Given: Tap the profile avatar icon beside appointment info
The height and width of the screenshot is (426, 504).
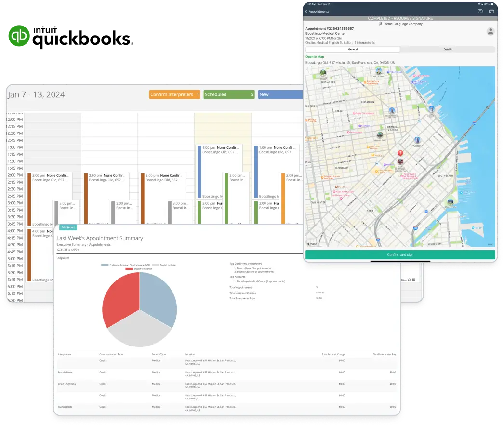Looking at the screenshot, I should (x=490, y=31).
